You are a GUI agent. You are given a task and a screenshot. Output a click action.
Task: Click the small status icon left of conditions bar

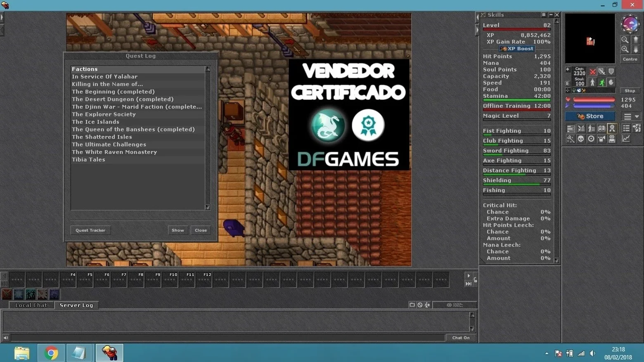tap(568, 90)
